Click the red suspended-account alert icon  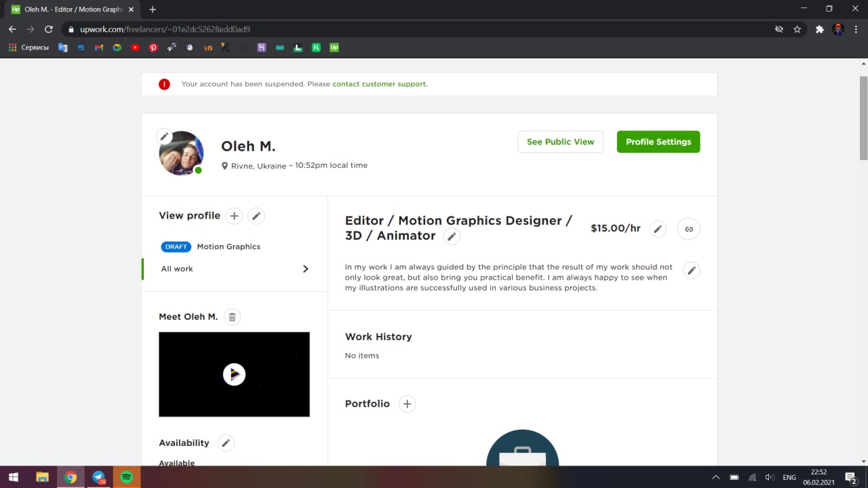point(164,84)
